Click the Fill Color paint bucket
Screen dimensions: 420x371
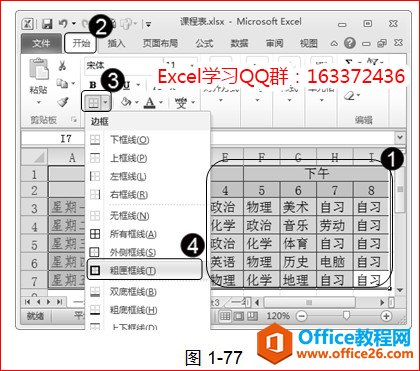point(126,102)
